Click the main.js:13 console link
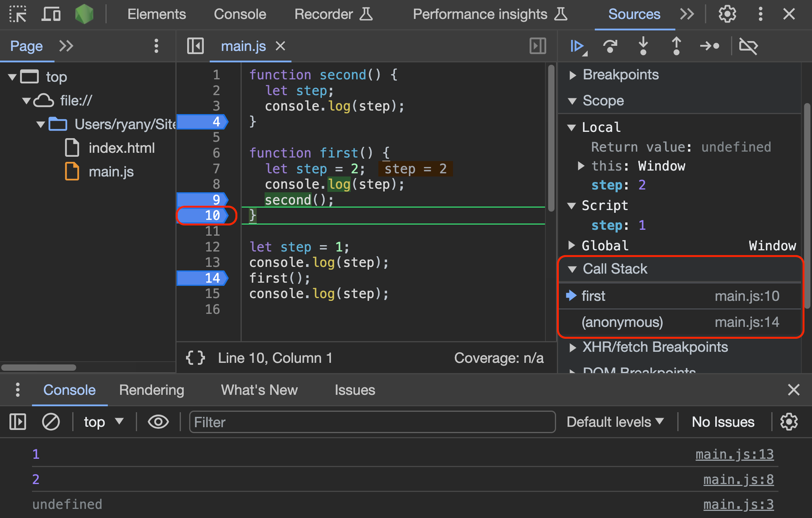The image size is (812, 518). pyautogui.click(x=734, y=454)
